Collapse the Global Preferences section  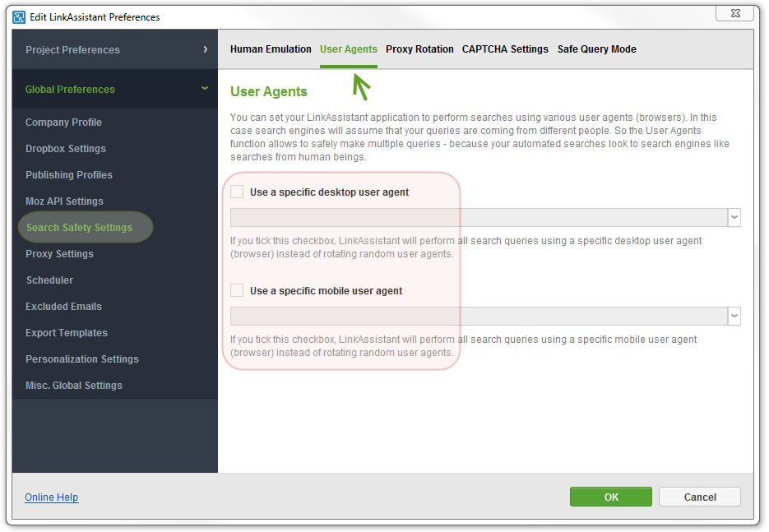pyautogui.click(x=115, y=89)
